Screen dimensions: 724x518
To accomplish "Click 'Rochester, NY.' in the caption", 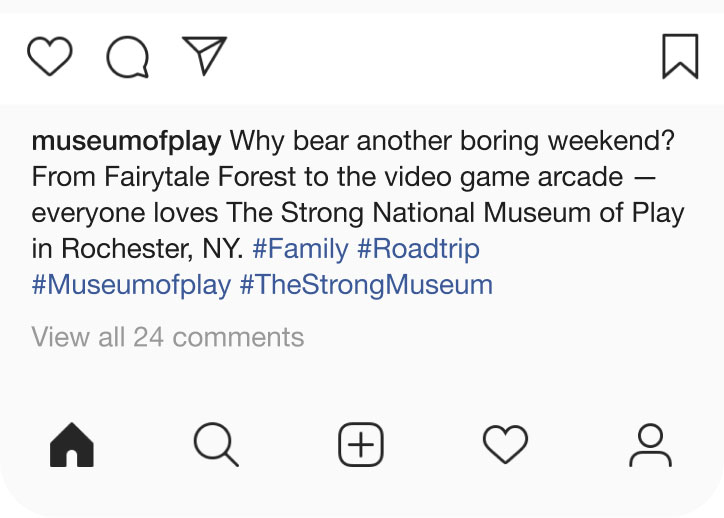I will tap(152, 248).
